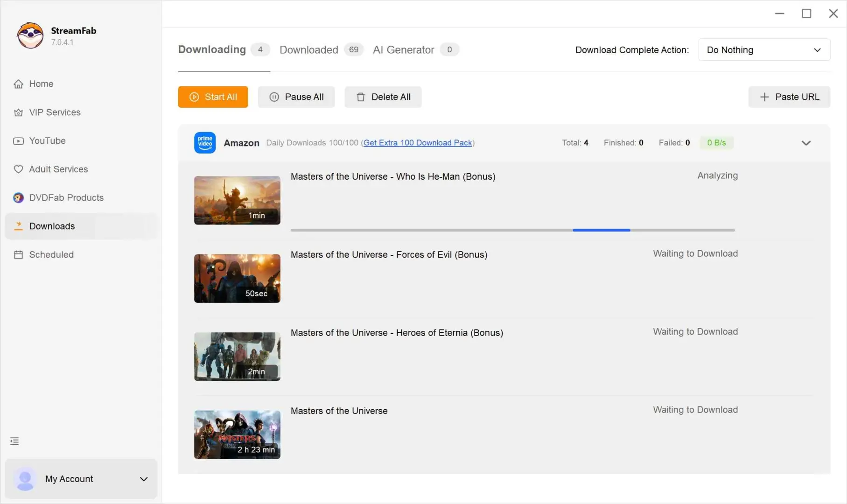
Task: Click the My Account avatar icon
Action: click(x=25, y=479)
